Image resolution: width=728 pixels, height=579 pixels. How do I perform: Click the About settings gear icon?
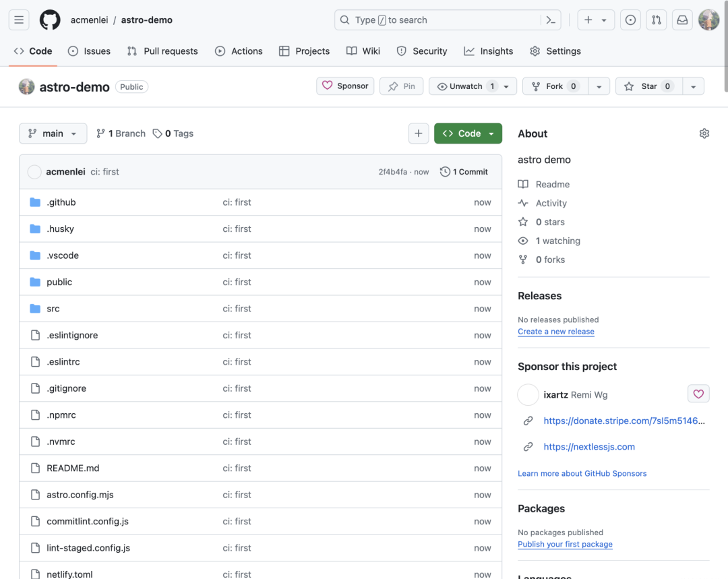704,133
